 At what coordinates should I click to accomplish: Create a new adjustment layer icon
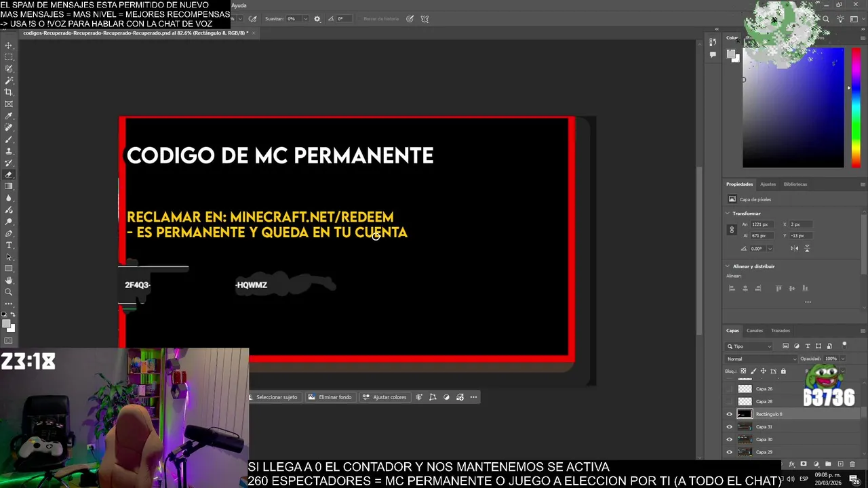click(816, 464)
